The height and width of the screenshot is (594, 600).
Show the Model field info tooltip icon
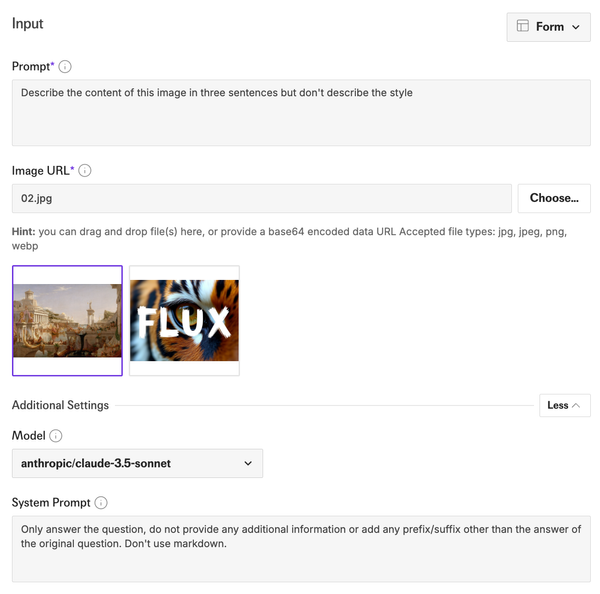click(x=56, y=436)
